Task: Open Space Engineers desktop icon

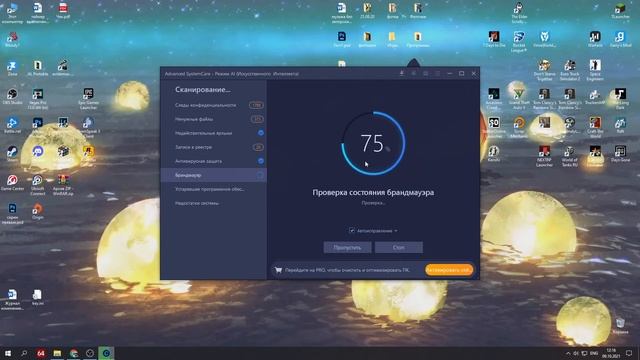Action: point(595,70)
